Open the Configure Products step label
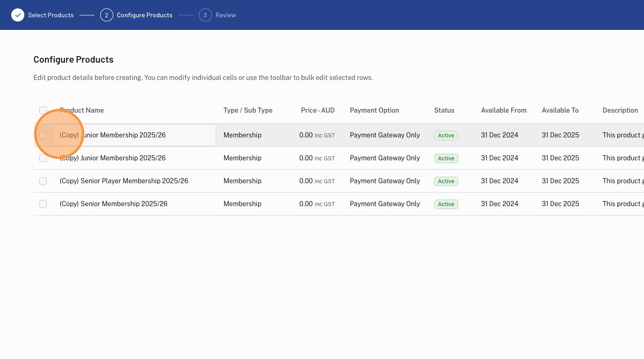Image resolution: width=644 pixels, height=359 pixels. click(145, 15)
